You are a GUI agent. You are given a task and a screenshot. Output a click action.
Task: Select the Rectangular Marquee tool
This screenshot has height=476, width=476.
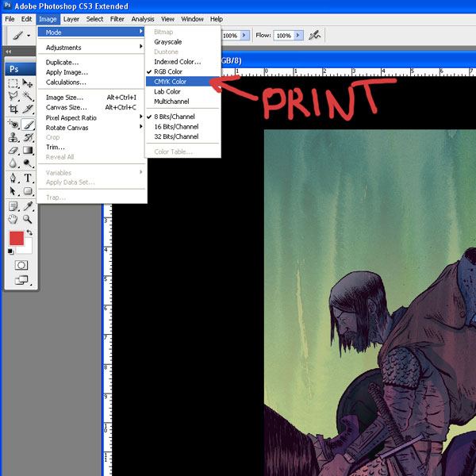[x=13, y=83]
